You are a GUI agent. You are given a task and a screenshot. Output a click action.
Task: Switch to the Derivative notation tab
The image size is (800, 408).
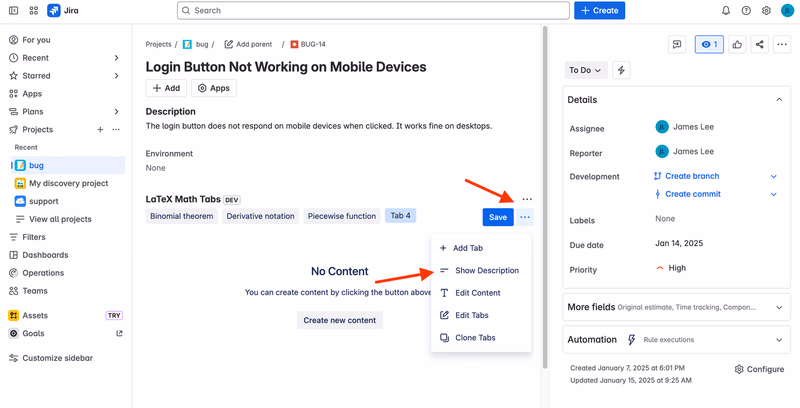coord(261,216)
